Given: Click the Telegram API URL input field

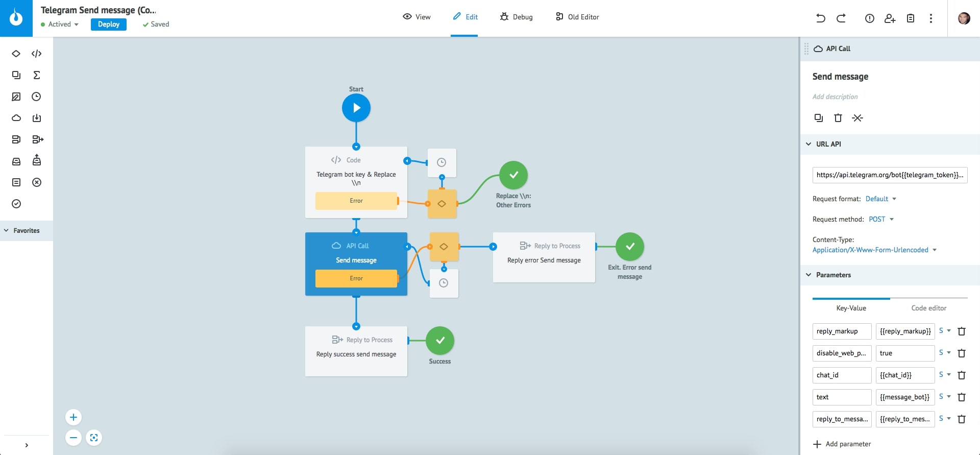Looking at the screenshot, I should 890,175.
